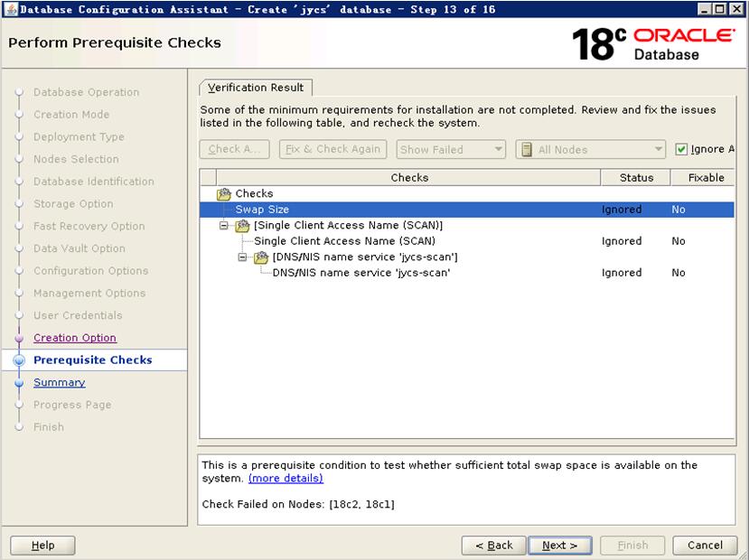Click the Ignored status of the DNS/NIS check
Screen dimensions: 749x560
click(622, 273)
